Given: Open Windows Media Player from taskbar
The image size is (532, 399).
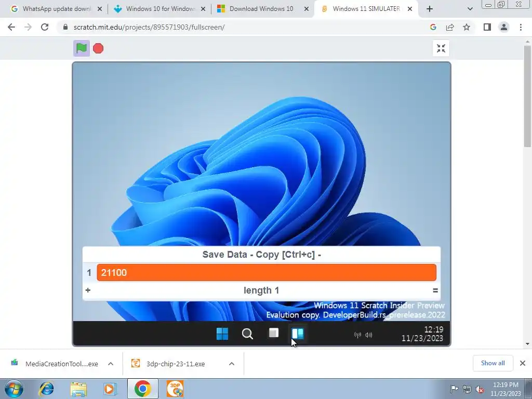Looking at the screenshot, I should (x=110, y=389).
